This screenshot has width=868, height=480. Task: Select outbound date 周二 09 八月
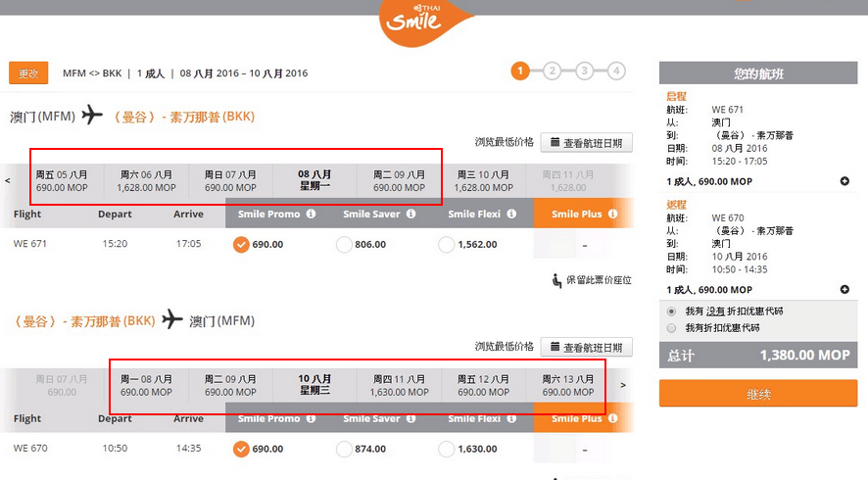tap(399, 181)
